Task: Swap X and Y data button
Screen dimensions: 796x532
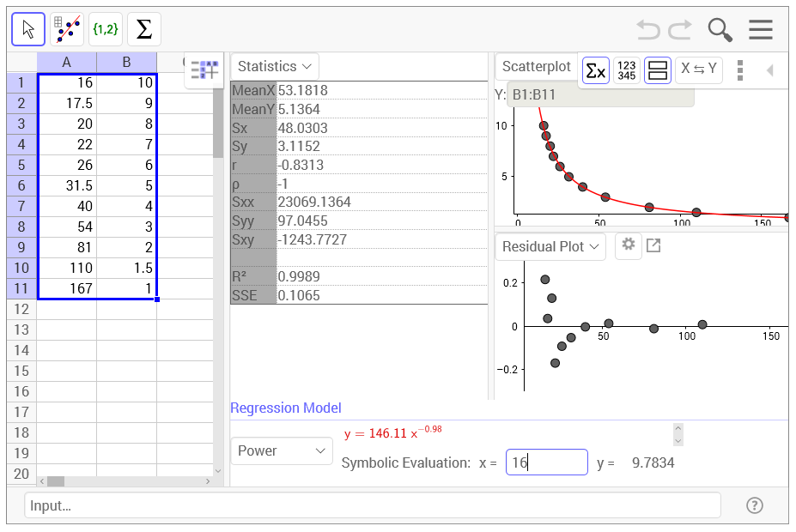Action: pyautogui.click(x=698, y=70)
